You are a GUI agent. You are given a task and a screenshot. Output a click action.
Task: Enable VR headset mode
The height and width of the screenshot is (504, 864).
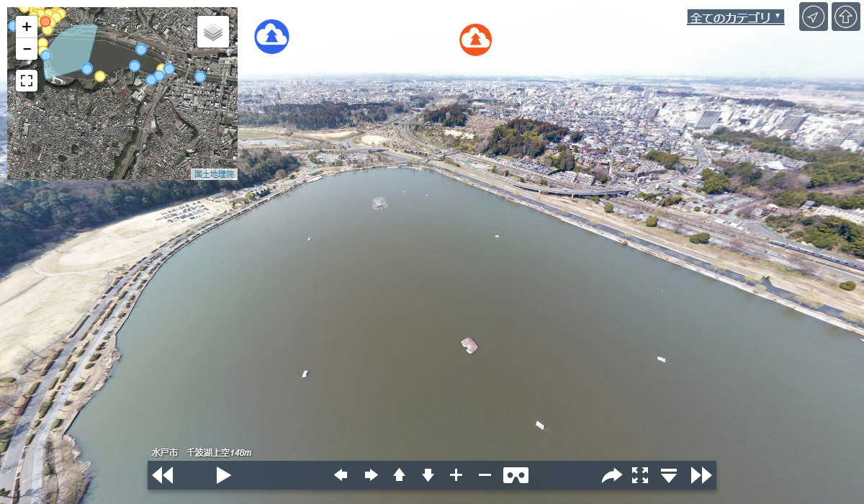click(x=516, y=475)
